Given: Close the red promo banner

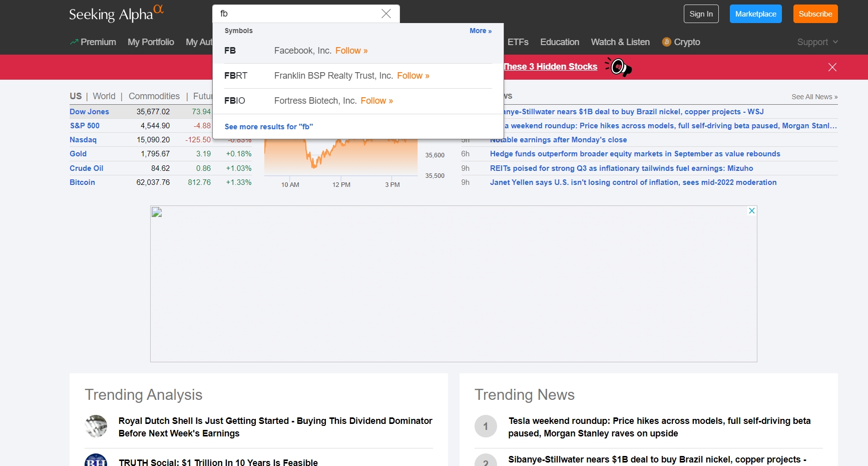Looking at the screenshot, I should tap(832, 67).
